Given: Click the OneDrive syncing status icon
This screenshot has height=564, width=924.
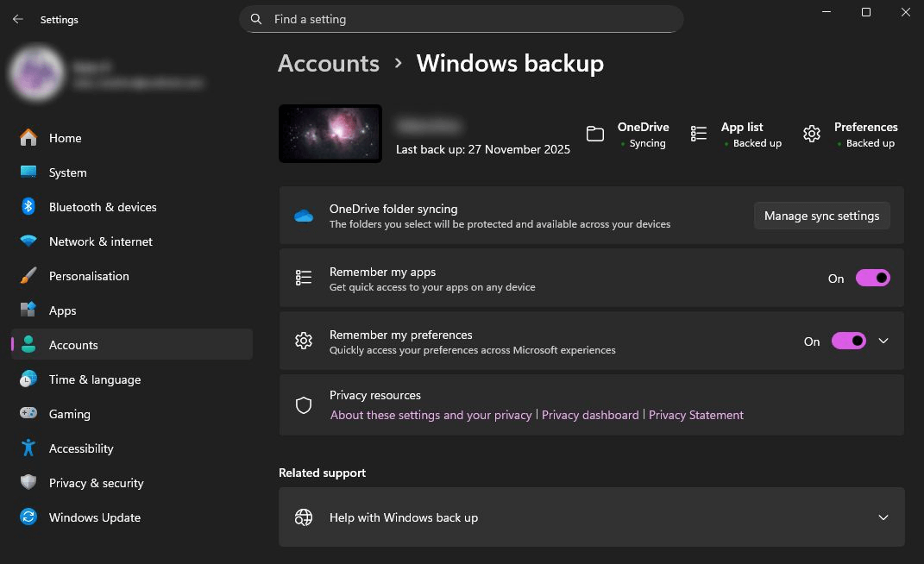Looking at the screenshot, I should (x=595, y=134).
